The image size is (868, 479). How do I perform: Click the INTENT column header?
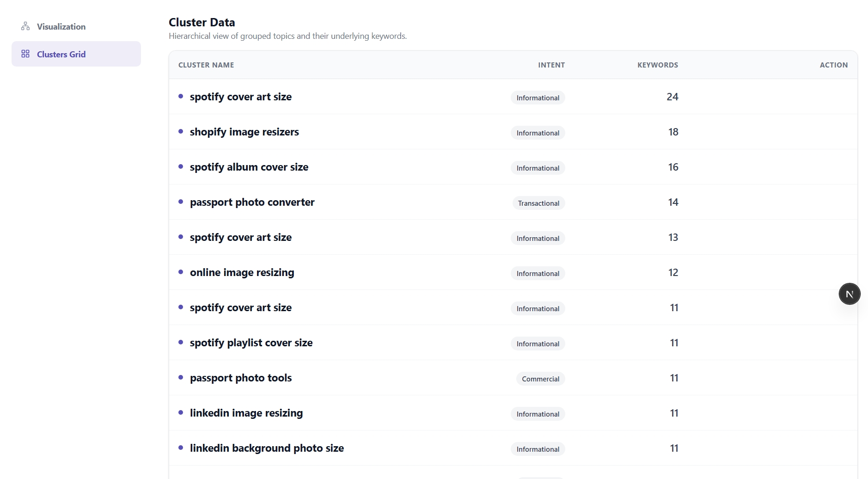551,65
